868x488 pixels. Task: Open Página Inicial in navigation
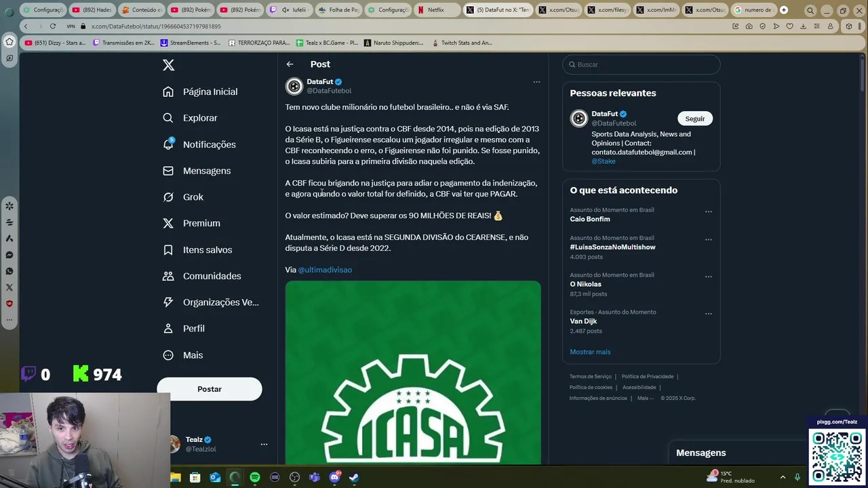coord(200,91)
